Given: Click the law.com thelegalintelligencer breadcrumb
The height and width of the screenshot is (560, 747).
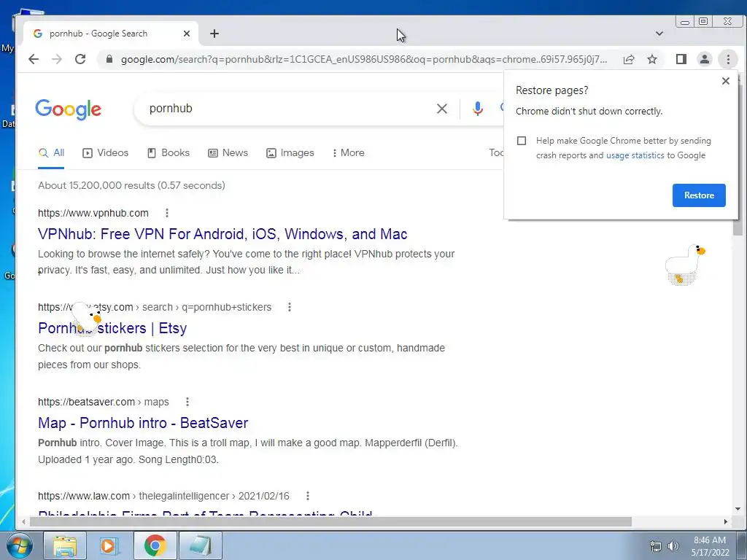Looking at the screenshot, I should (x=163, y=496).
